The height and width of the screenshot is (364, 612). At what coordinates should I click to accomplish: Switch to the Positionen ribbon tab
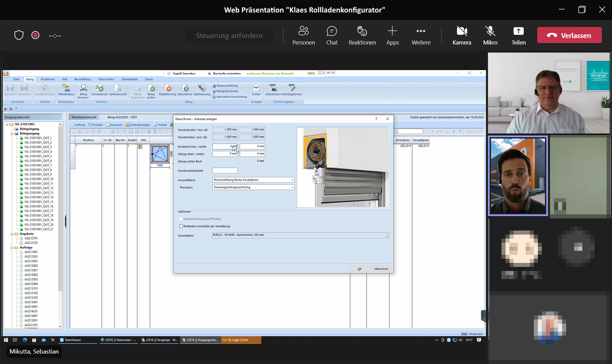tap(48, 79)
